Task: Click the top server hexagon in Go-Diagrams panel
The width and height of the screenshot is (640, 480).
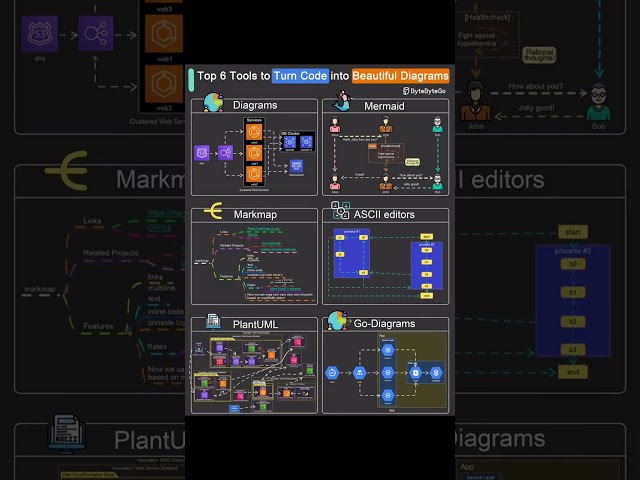Action: pos(388,350)
